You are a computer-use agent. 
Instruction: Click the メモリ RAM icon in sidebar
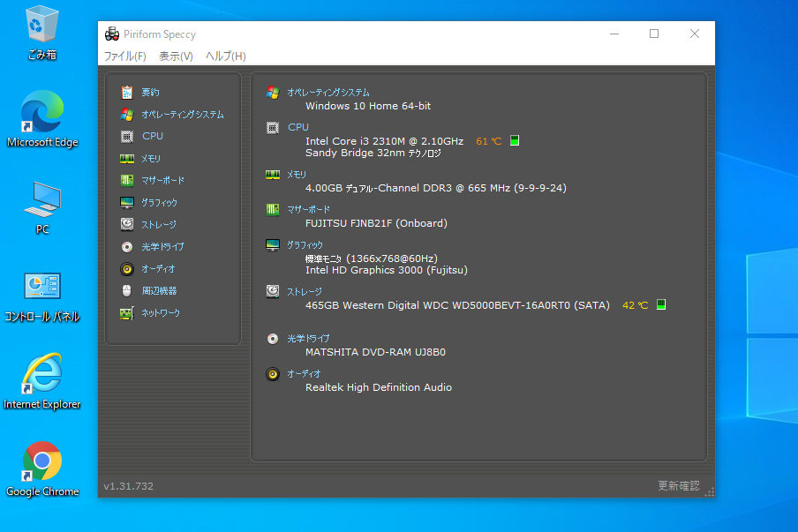127,159
